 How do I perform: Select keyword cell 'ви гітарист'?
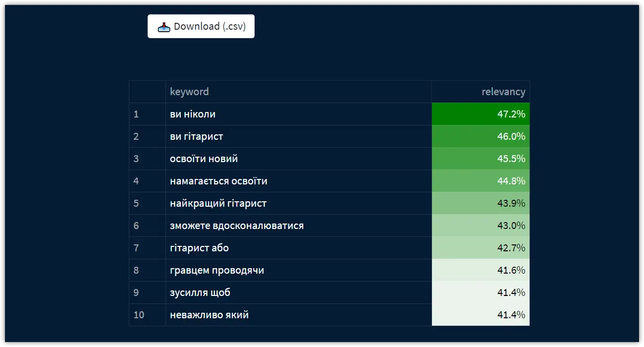point(299,136)
